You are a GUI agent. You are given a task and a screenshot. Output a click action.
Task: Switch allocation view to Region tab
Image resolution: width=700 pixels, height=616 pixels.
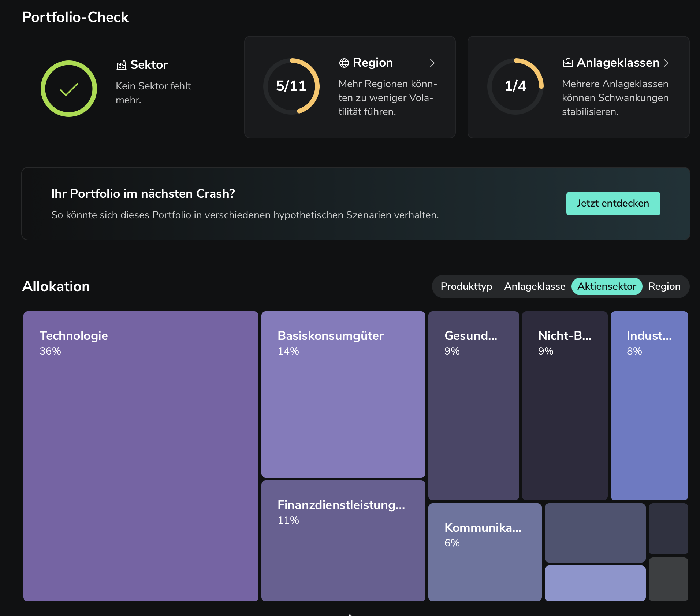[x=664, y=286]
